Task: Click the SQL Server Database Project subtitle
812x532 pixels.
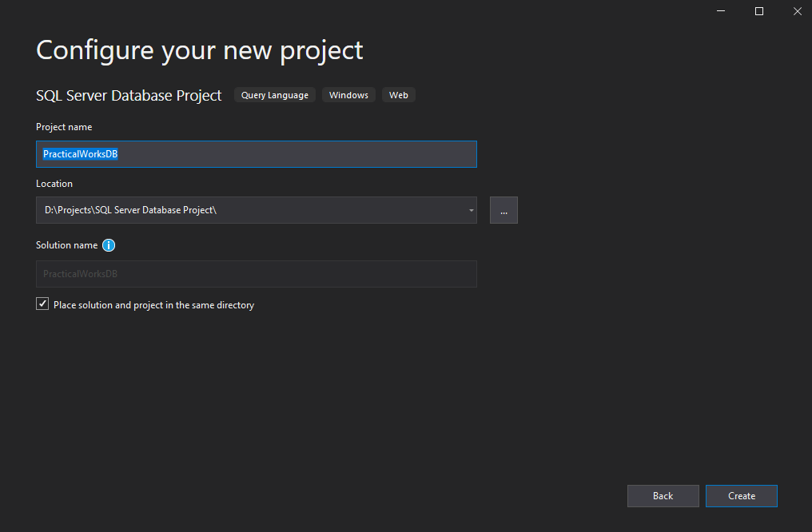Action: 129,95
